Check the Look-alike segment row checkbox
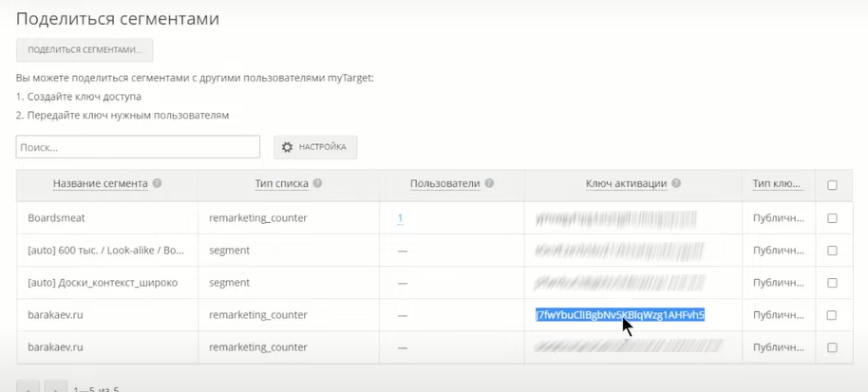Screen dimensions: 868x392 point(832,251)
